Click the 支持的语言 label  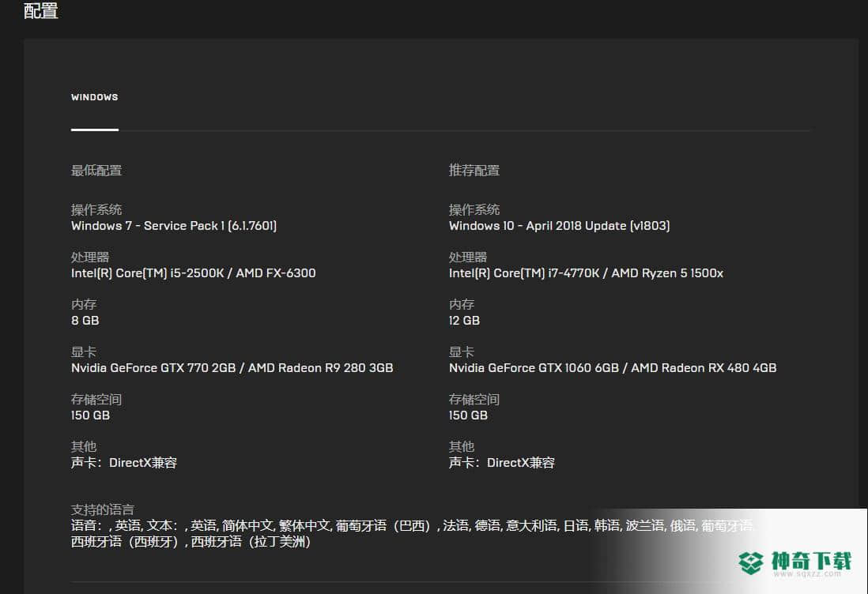[103, 509]
